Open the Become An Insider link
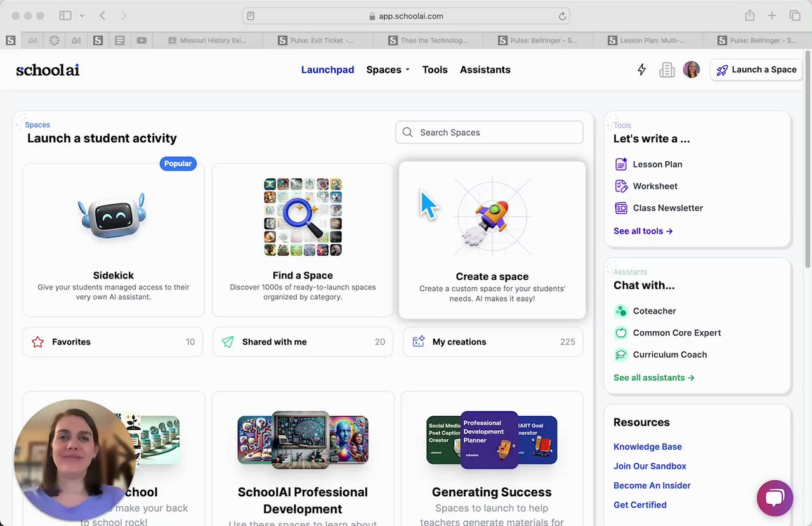 652,485
